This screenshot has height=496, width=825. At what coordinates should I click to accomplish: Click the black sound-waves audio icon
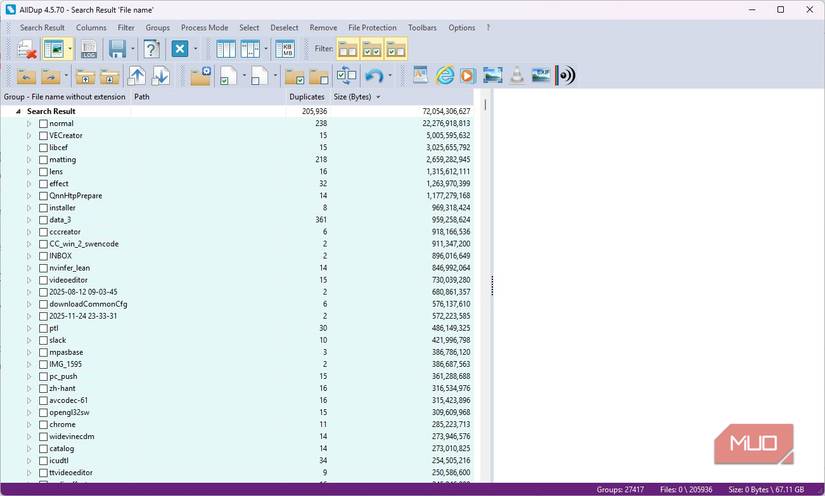point(566,76)
